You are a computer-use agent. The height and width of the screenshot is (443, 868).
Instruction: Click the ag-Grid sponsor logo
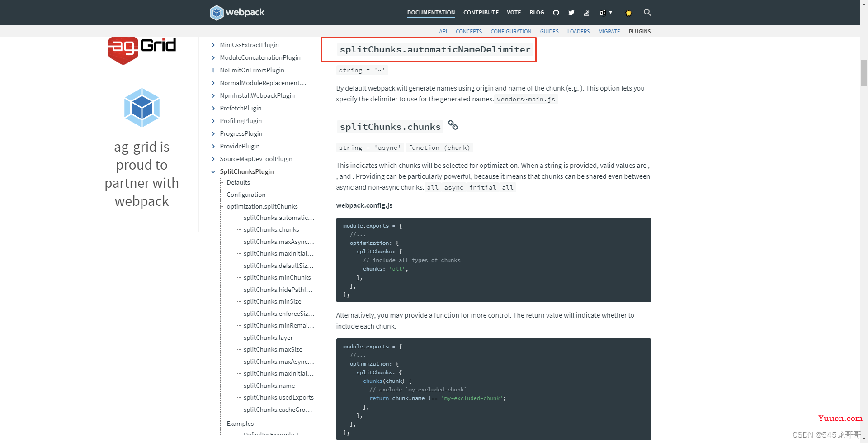pos(142,51)
